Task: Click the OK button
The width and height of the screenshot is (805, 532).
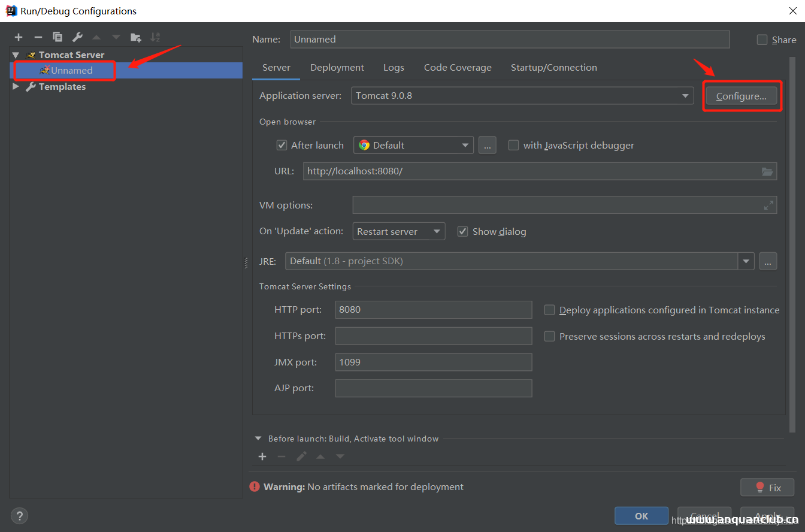Action: (641, 516)
